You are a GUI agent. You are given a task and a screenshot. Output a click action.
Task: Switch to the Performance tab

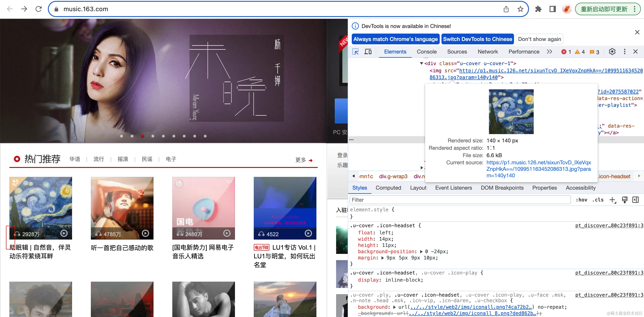click(x=524, y=51)
